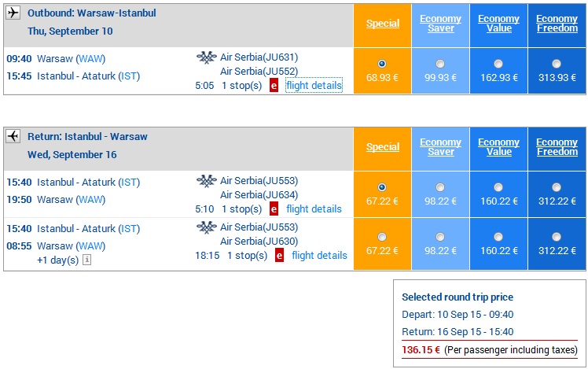Click Air Serbia logo for JU553/JU630 flight
Viewport: 588px width, 369px height.
click(207, 227)
